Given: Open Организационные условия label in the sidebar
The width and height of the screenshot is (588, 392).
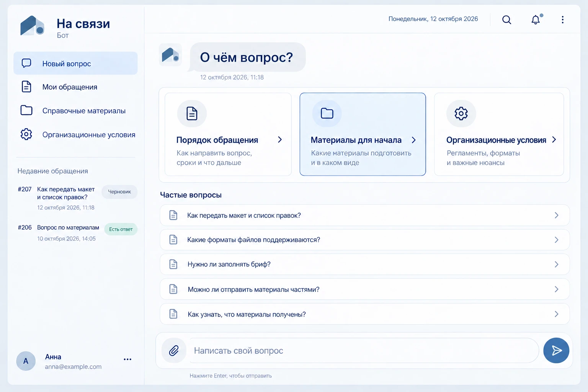Looking at the screenshot, I should (89, 135).
